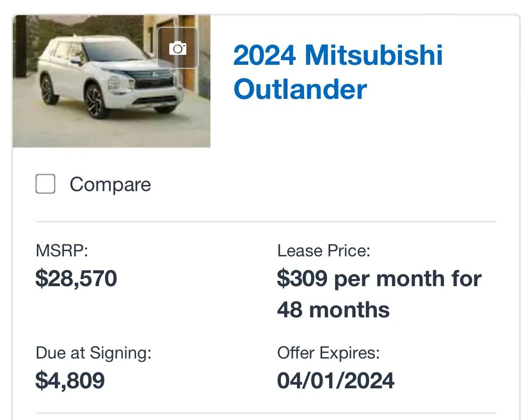532x420 pixels.
Task: Click the divider line below Compare
Action: [x=266, y=221]
